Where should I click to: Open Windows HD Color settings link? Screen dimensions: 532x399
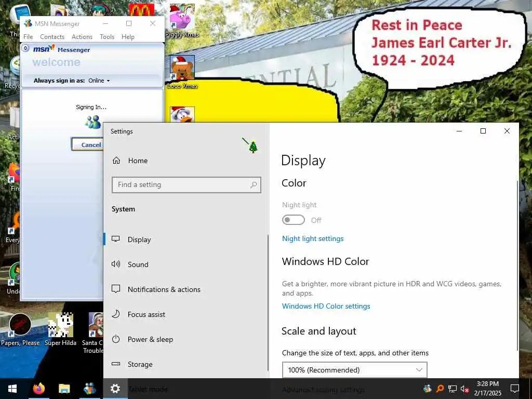coord(326,306)
